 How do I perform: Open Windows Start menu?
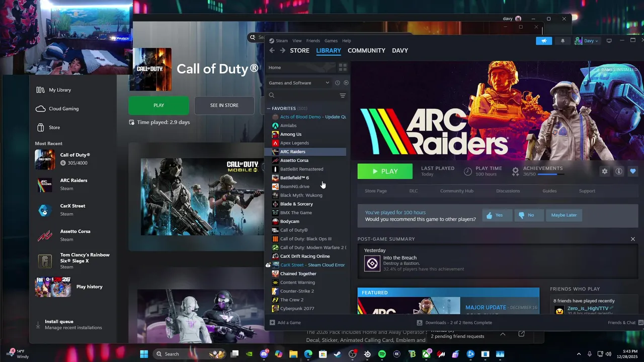(144, 354)
